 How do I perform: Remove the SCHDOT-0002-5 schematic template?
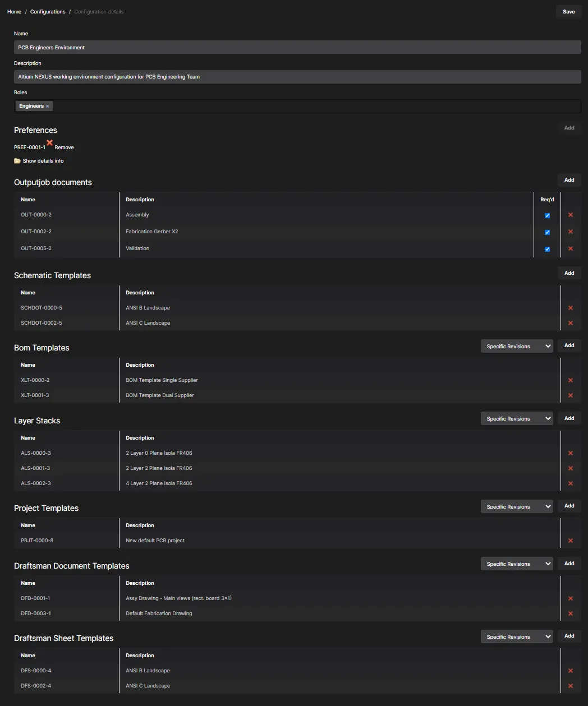[x=571, y=324]
